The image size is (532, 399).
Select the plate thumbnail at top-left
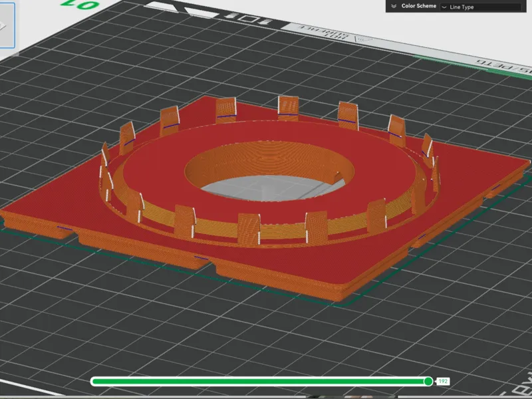(x=7, y=25)
